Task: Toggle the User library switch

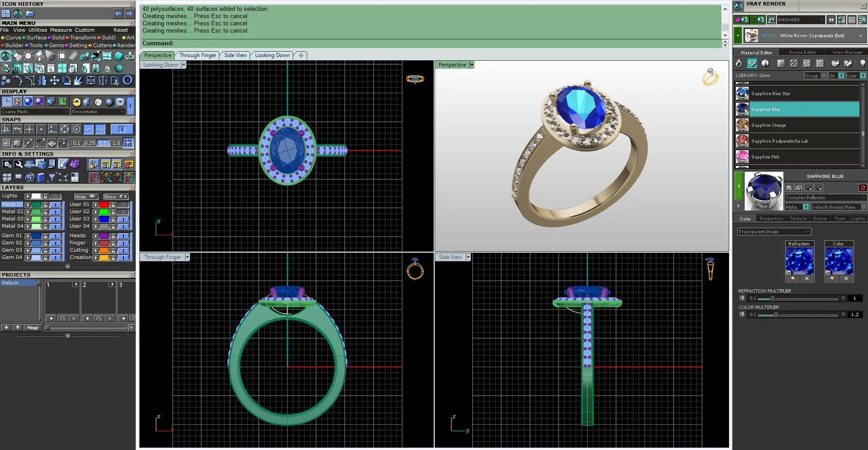Action: point(863,76)
